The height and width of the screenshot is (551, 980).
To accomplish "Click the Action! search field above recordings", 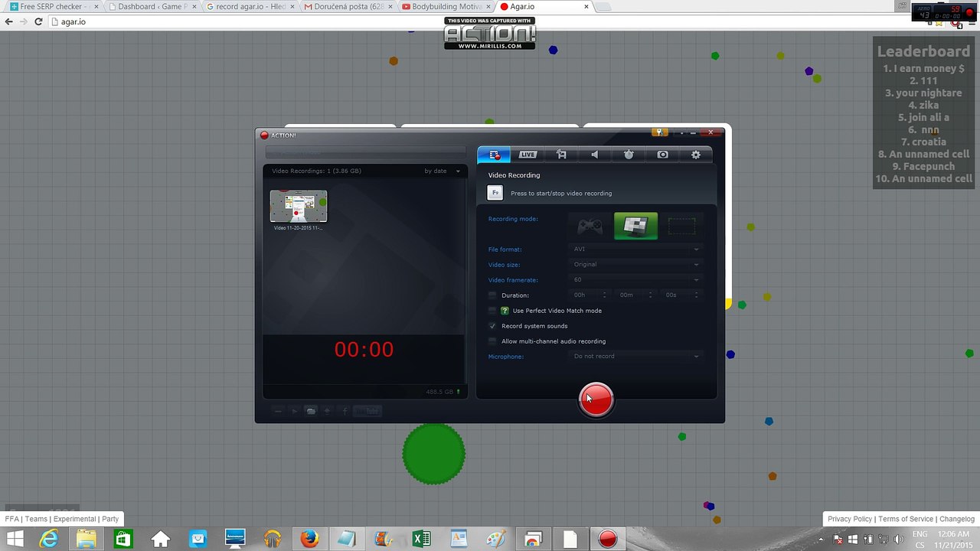I will point(365,153).
